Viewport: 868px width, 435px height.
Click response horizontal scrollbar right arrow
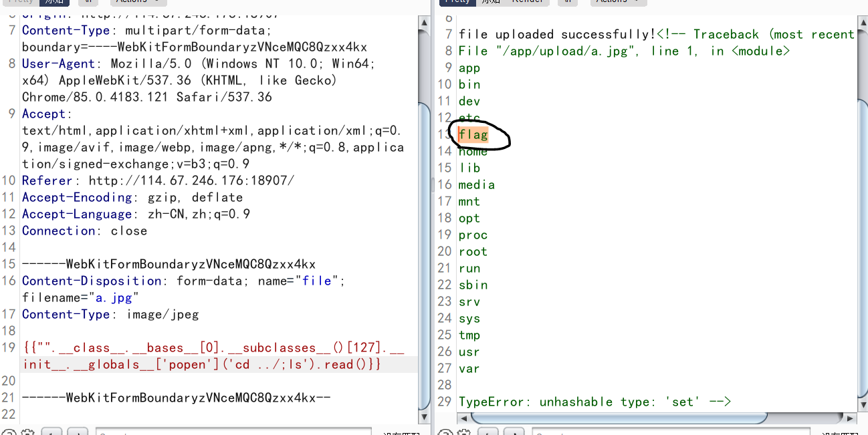point(851,418)
